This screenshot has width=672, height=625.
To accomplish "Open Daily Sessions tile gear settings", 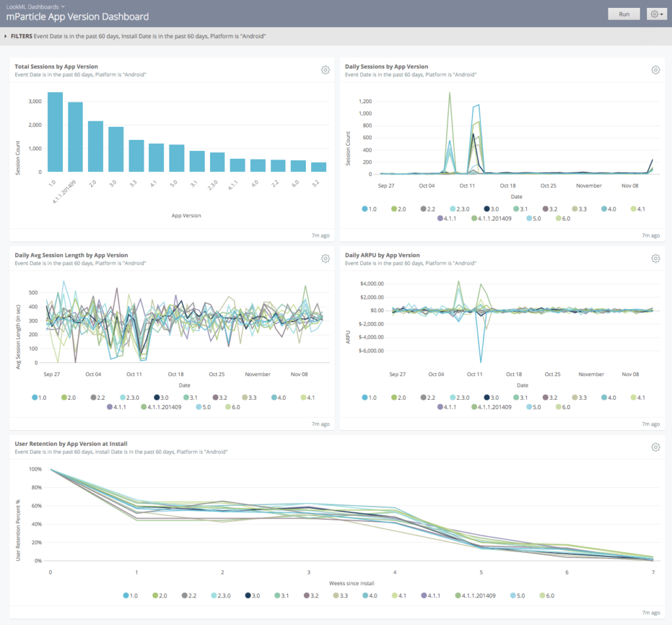I will 656,70.
